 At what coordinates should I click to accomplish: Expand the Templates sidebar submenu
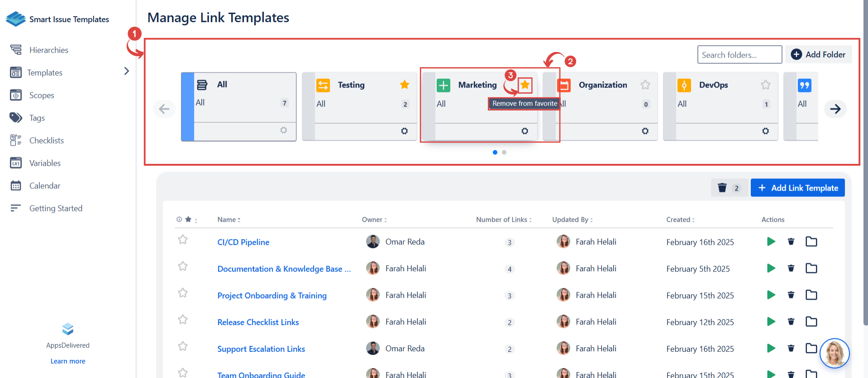coord(126,72)
